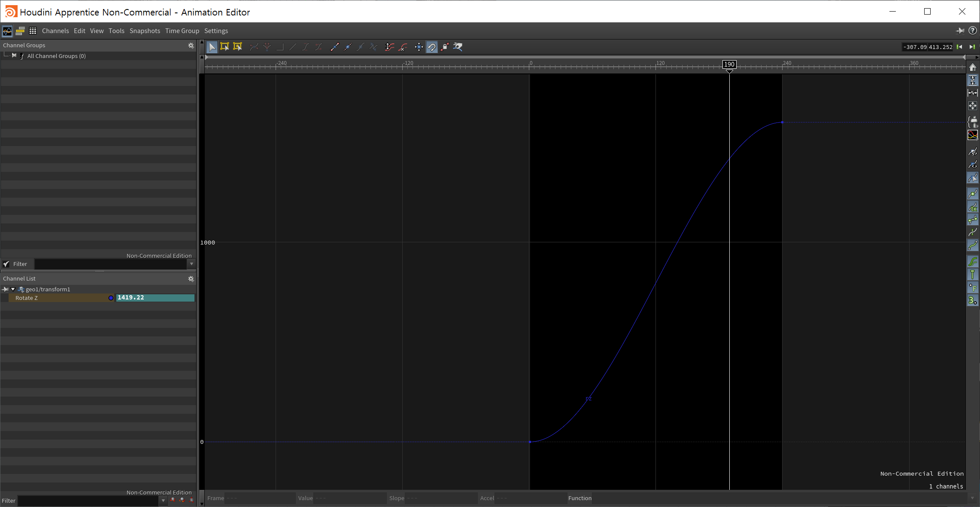Open the help question mark icon
The image size is (980, 507).
click(973, 31)
